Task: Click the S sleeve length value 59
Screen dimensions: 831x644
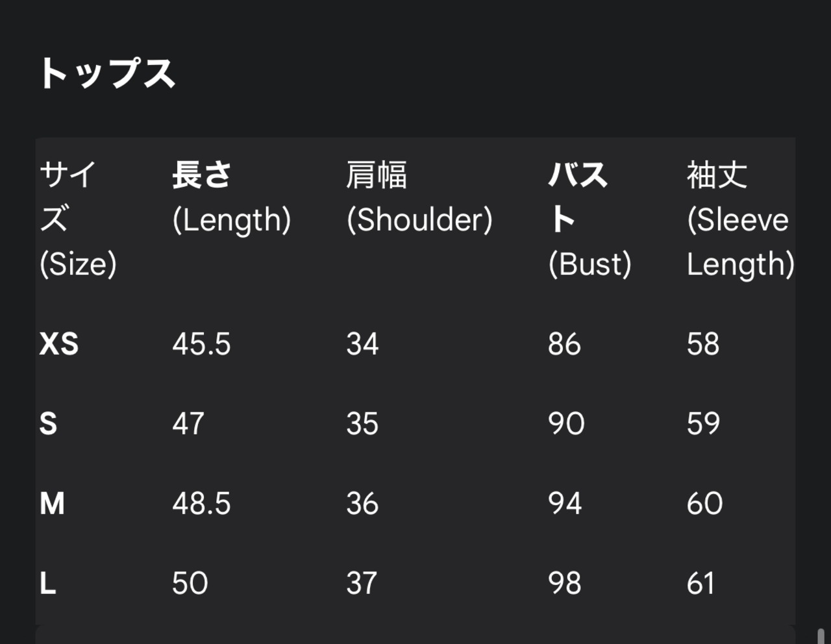Action: pos(703,424)
